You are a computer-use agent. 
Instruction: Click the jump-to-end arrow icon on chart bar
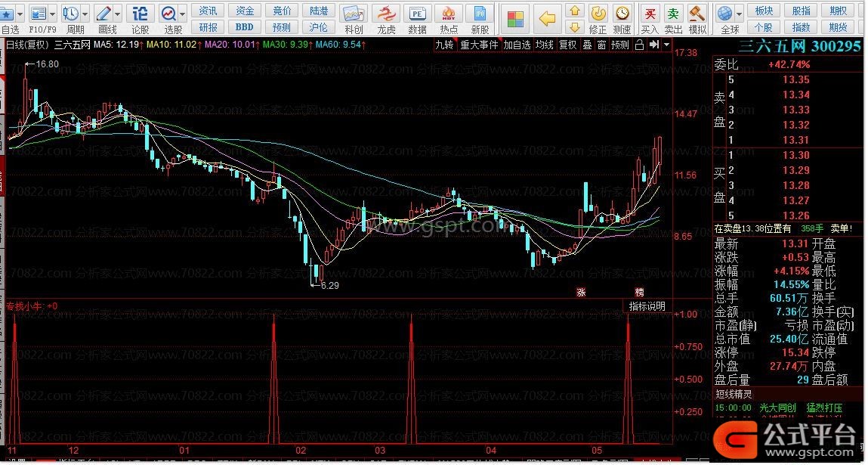pos(653,45)
